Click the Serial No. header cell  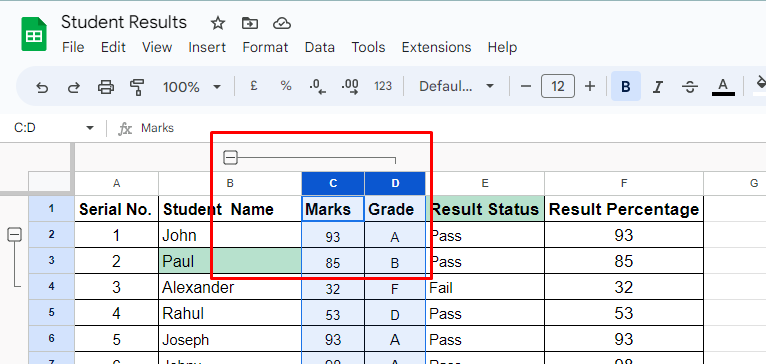coord(116,209)
